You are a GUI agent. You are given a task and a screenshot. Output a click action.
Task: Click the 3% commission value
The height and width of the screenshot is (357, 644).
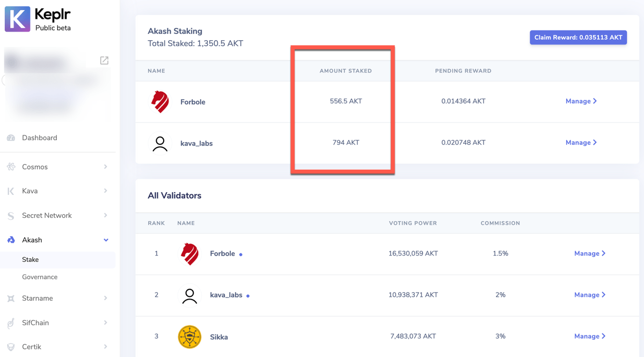(500, 336)
